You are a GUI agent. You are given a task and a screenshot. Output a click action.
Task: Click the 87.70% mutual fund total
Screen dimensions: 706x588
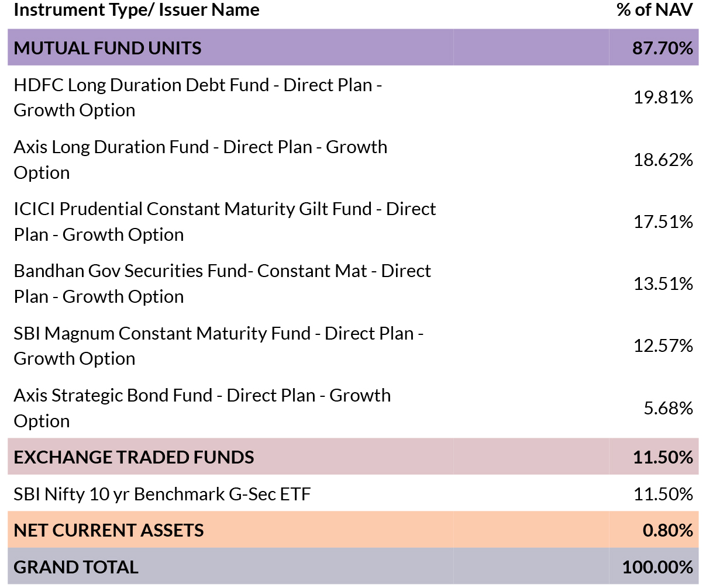662,48
